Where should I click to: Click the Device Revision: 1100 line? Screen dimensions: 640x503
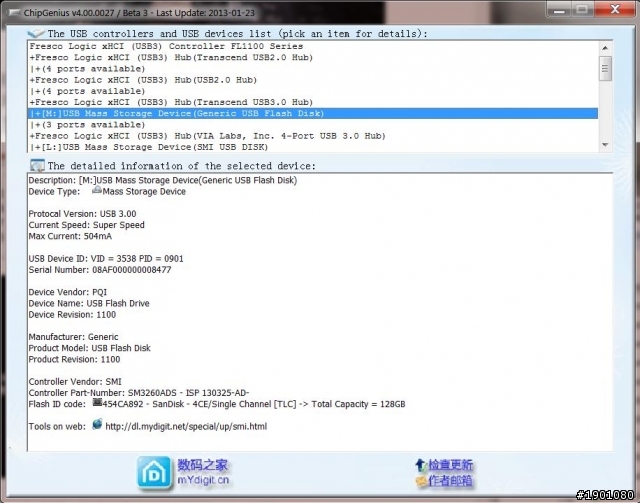72,315
